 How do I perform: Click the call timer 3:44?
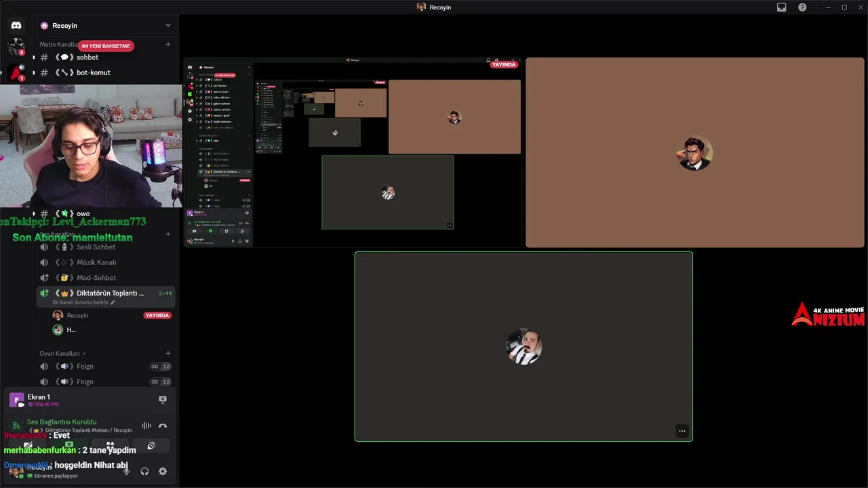click(165, 293)
